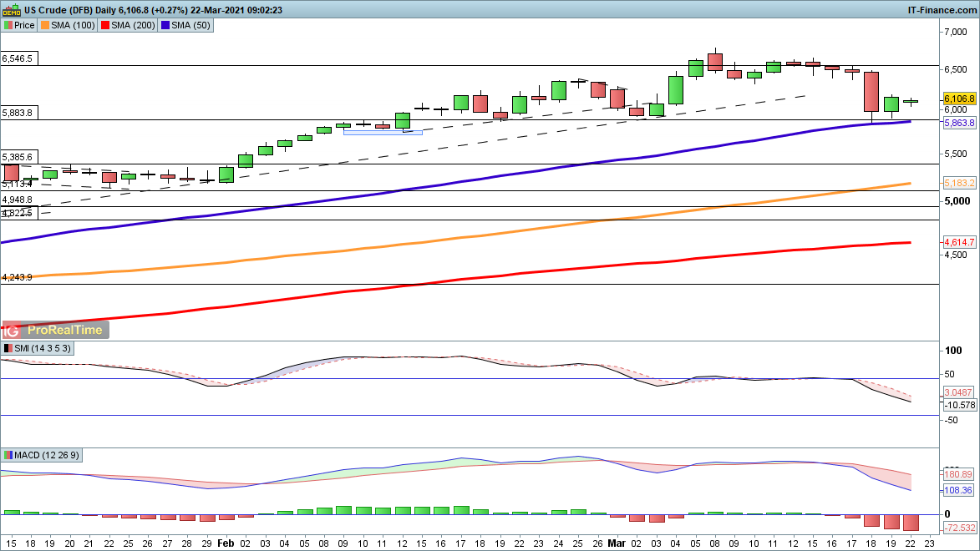The image size is (980, 551).
Task: Click the Feb label on the date axis
Action: (x=226, y=542)
